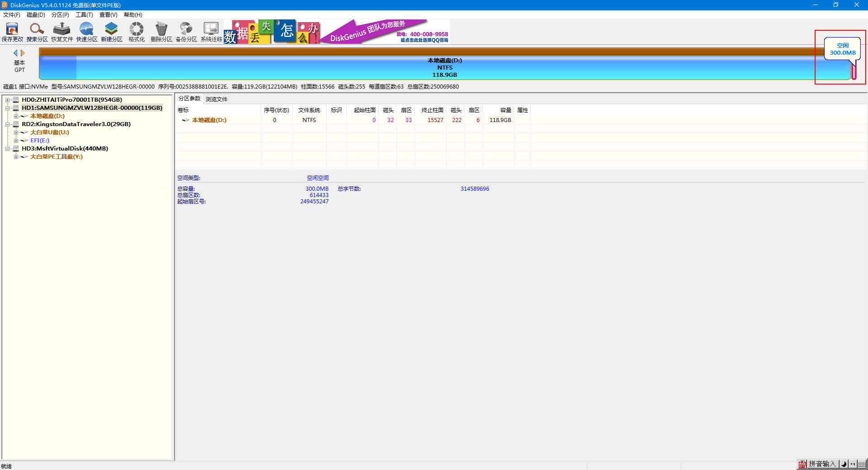Screen dimensions: 868x470
Task: Open the 文件(F) menu
Action: 12,15
